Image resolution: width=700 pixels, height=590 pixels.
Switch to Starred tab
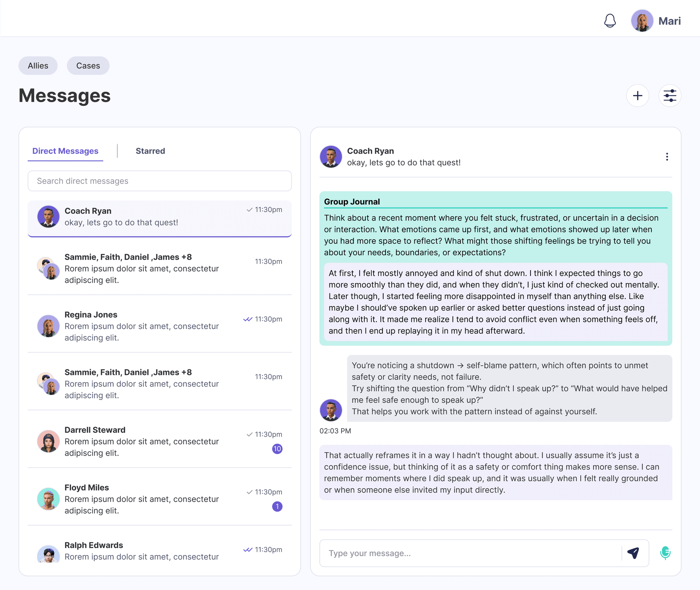click(x=150, y=151)
